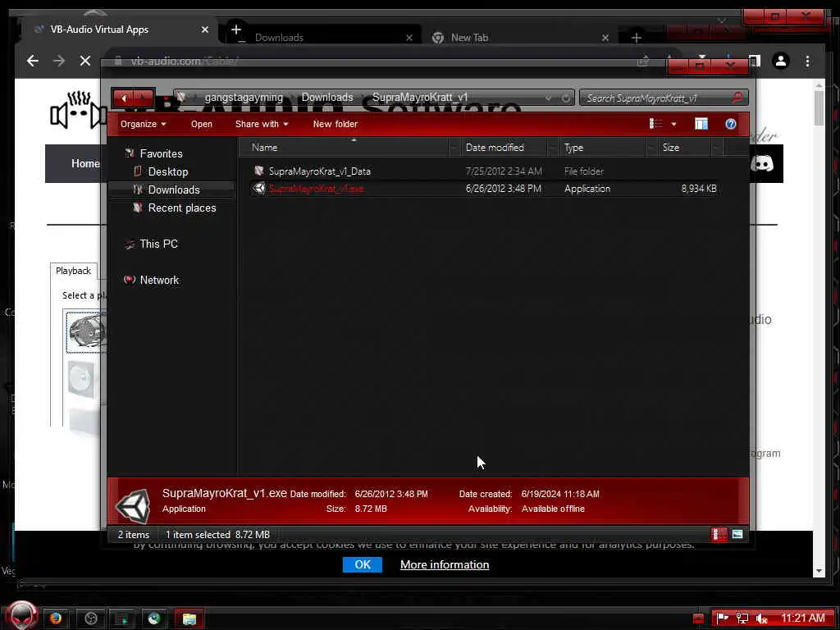Launch Firefox from the taskbar

(x=56, y=619)
